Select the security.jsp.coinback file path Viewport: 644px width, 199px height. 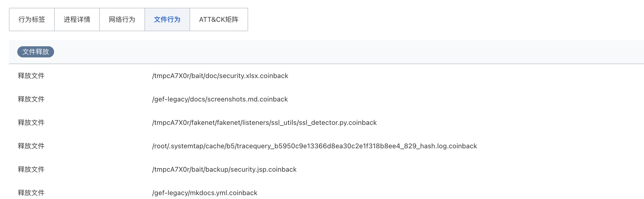click(224, 169)
